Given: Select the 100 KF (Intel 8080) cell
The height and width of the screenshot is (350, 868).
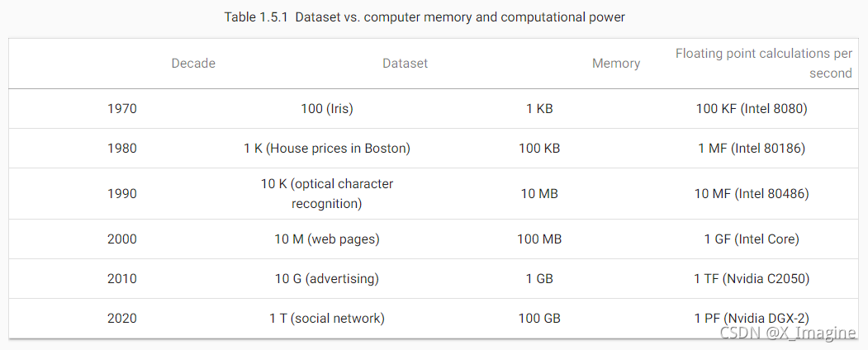Looking at the screenshot, I should point(752,109).
